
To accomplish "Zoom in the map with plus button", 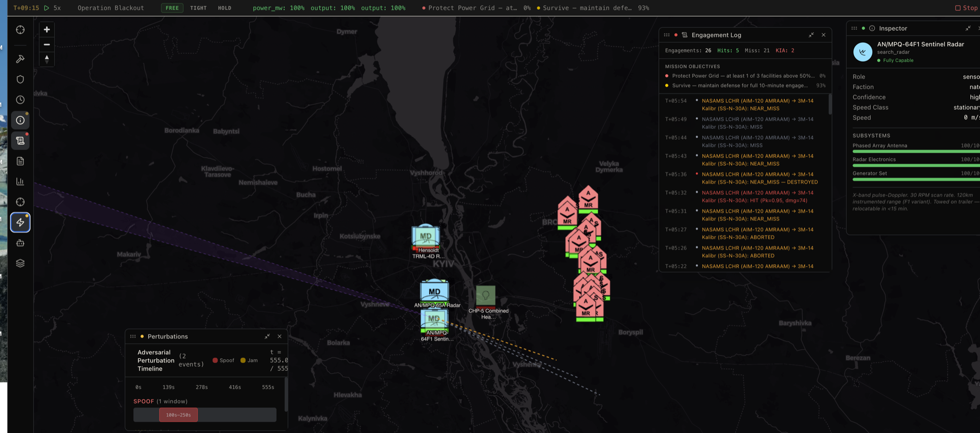I will coord(46,30).
